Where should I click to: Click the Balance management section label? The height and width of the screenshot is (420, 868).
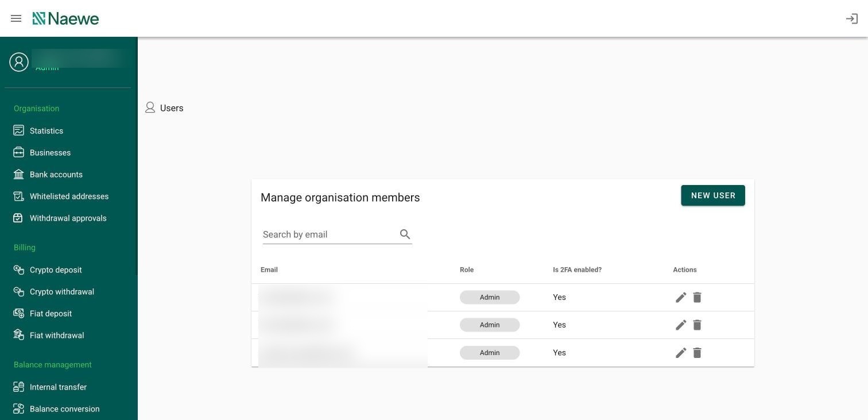coord(53,364)
